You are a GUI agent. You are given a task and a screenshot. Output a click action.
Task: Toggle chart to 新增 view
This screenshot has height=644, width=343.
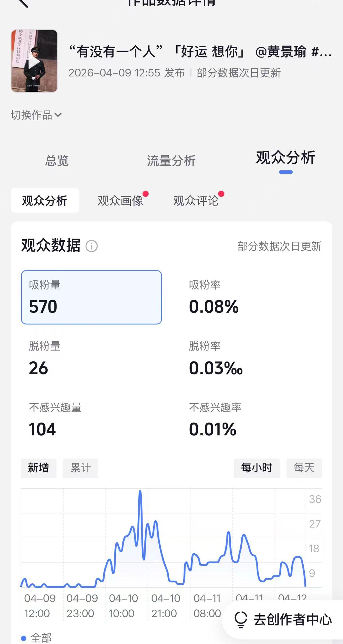[x=39, y=468]
